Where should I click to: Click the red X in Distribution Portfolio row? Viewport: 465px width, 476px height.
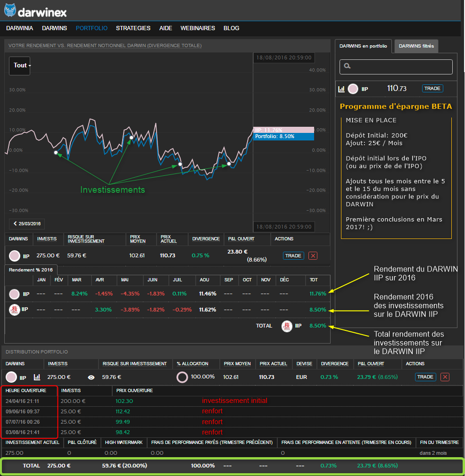coord(445,377)
